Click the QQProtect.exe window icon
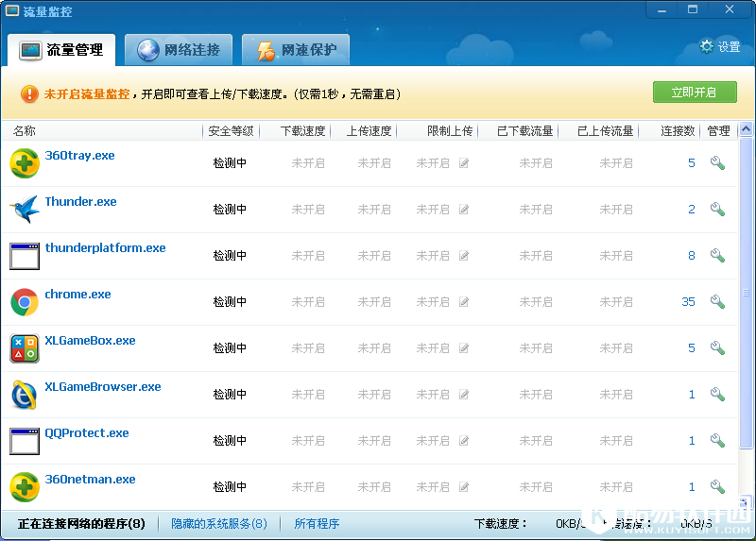Viewport: 756px width, 541px height. click(x=25, y=441)
